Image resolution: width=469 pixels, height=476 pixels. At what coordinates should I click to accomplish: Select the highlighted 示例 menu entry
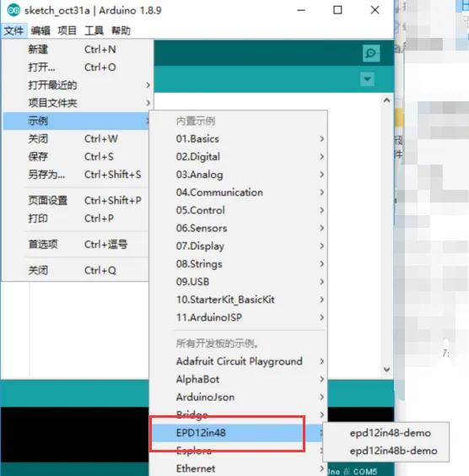76,121
